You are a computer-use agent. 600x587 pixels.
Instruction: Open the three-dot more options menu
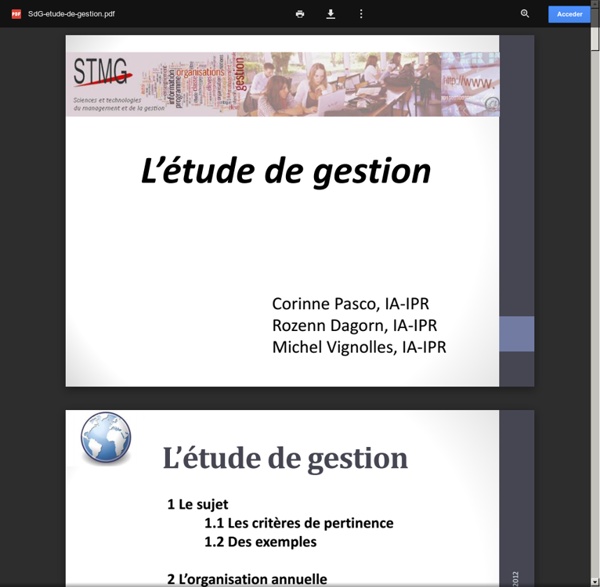point(361,14)
